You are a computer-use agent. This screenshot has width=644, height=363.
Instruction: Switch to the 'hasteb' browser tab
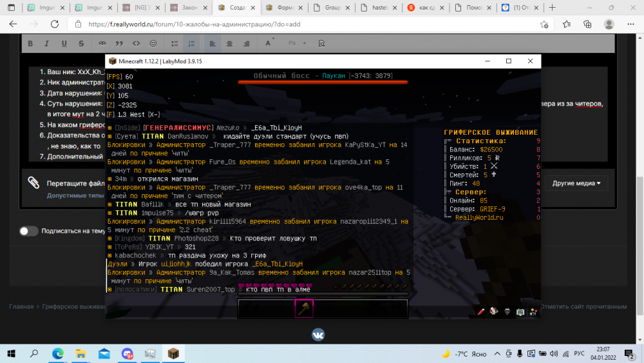(378, 7)
